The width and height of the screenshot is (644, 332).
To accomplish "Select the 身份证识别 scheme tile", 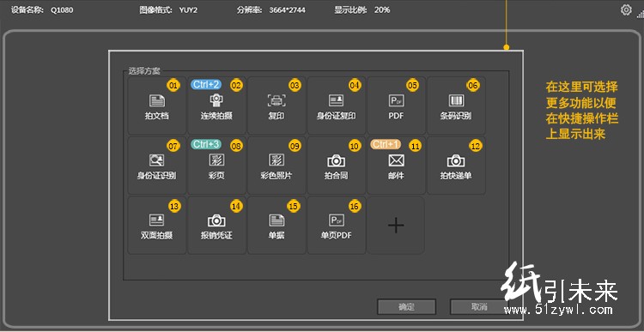I will click(157, 166).
